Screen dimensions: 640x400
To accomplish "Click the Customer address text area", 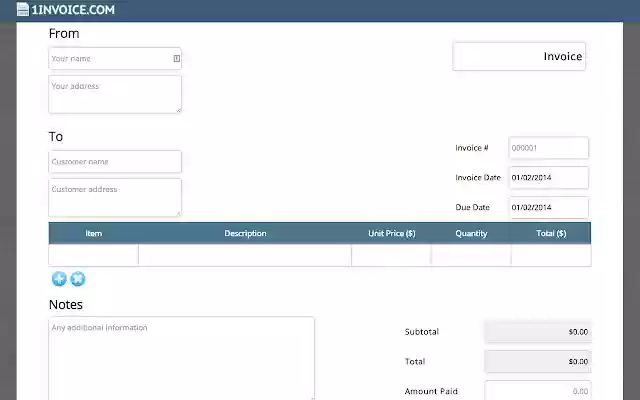I will coord(115,198).
